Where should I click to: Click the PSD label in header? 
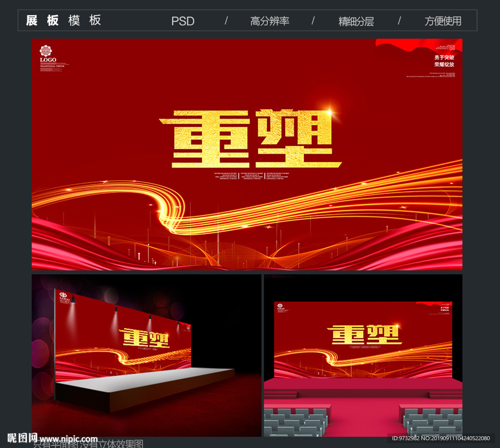click(x=183, y=21)
